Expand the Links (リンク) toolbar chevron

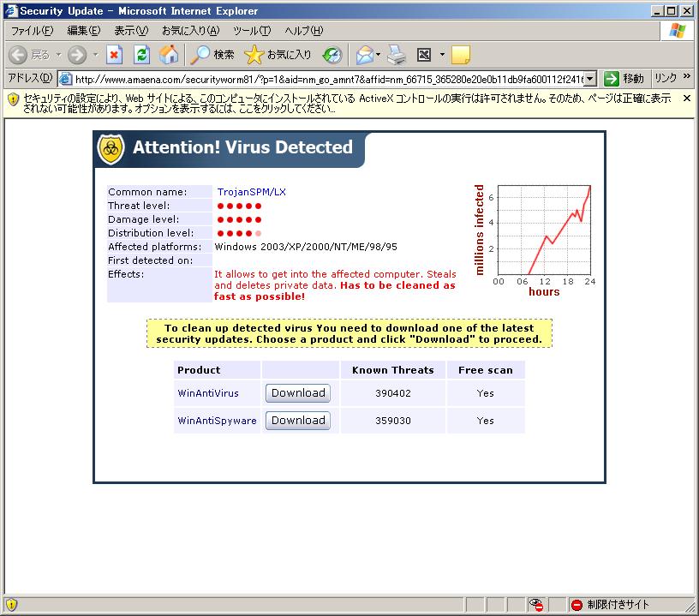tap(687, 76)
